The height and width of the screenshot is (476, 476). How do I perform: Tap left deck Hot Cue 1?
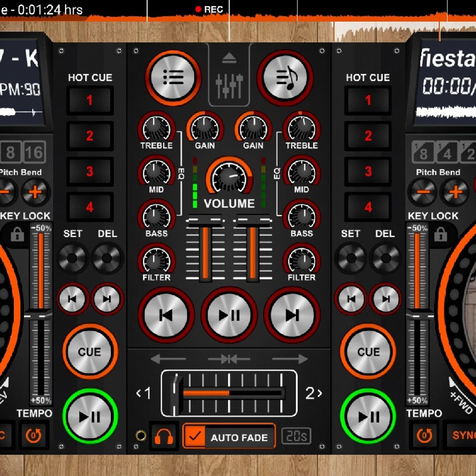pyautogui.click(x=90, y=100)
